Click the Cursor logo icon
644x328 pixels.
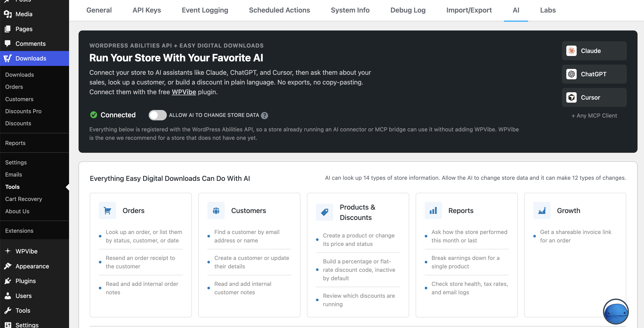[571, 97]
